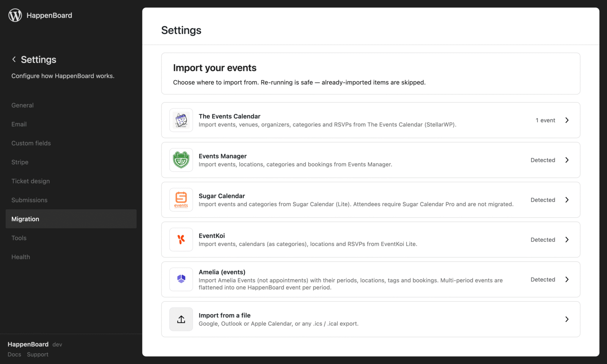The image size is (607, 364).
Task: Go back using the Settings chevron
Action: 14,59
